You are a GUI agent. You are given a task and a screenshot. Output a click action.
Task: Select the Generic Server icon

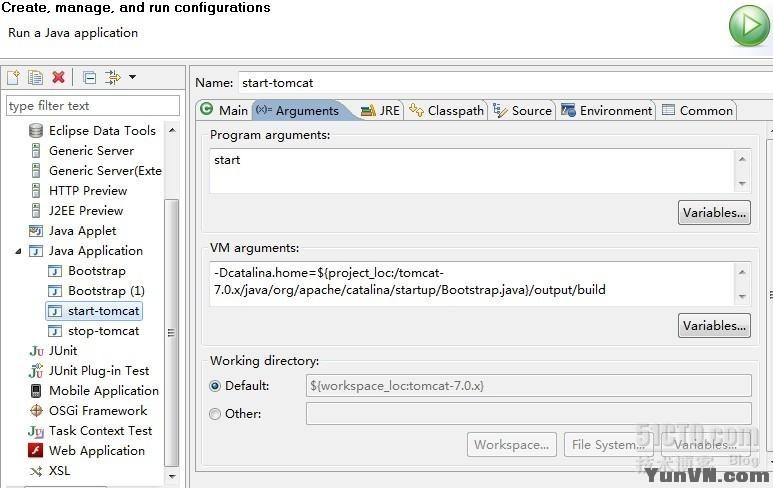36,151
